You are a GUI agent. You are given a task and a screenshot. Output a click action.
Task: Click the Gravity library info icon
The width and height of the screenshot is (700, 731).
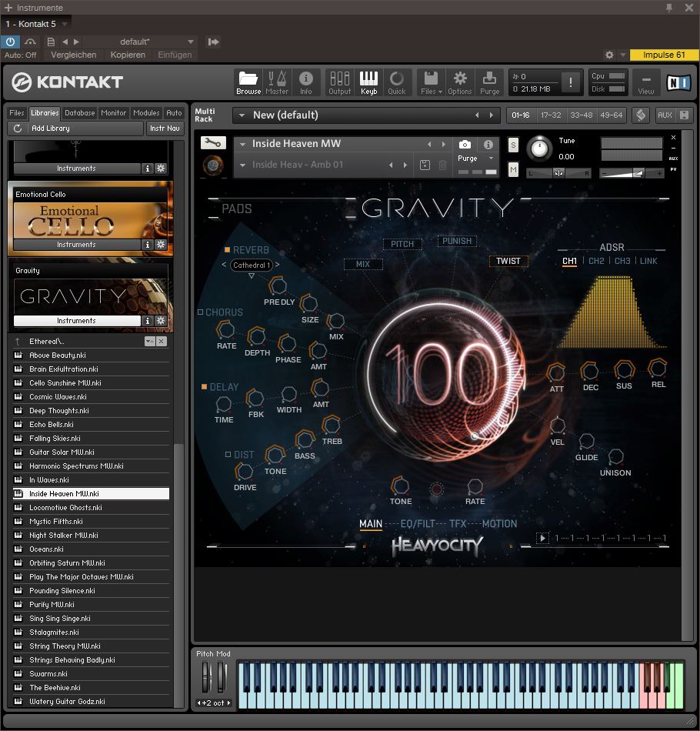tap(148, 321)
